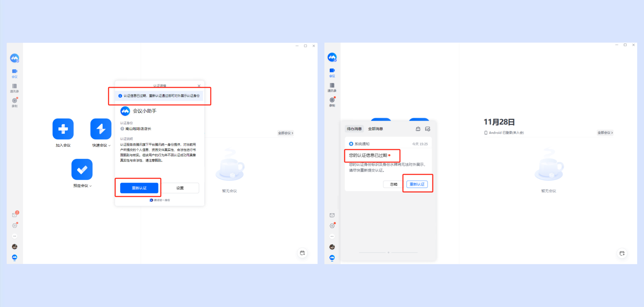Viewport: 644px width, 307px height.
Task: Select the 待办消息 tab
Action: point(354,129)
